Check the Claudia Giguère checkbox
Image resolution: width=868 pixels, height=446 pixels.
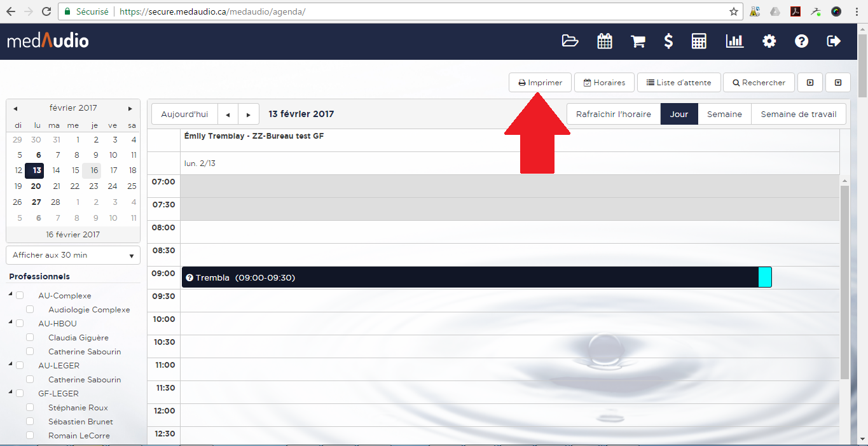[30, 338]
